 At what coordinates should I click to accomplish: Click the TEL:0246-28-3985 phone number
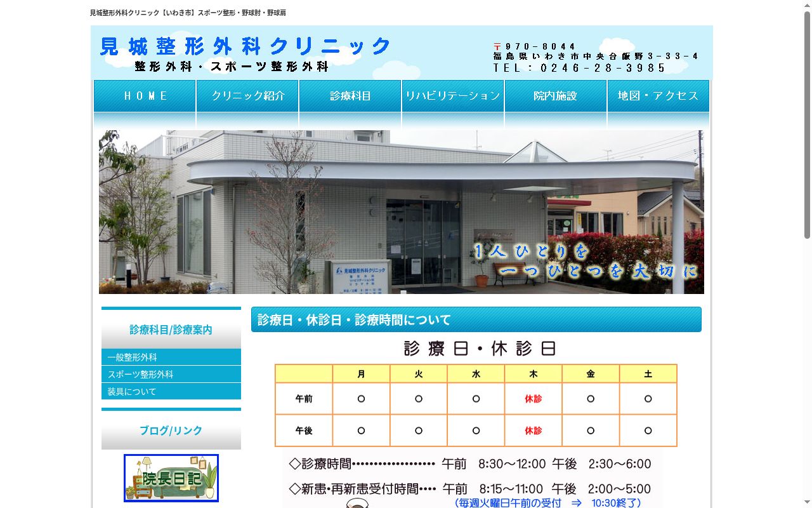point(579,68)
